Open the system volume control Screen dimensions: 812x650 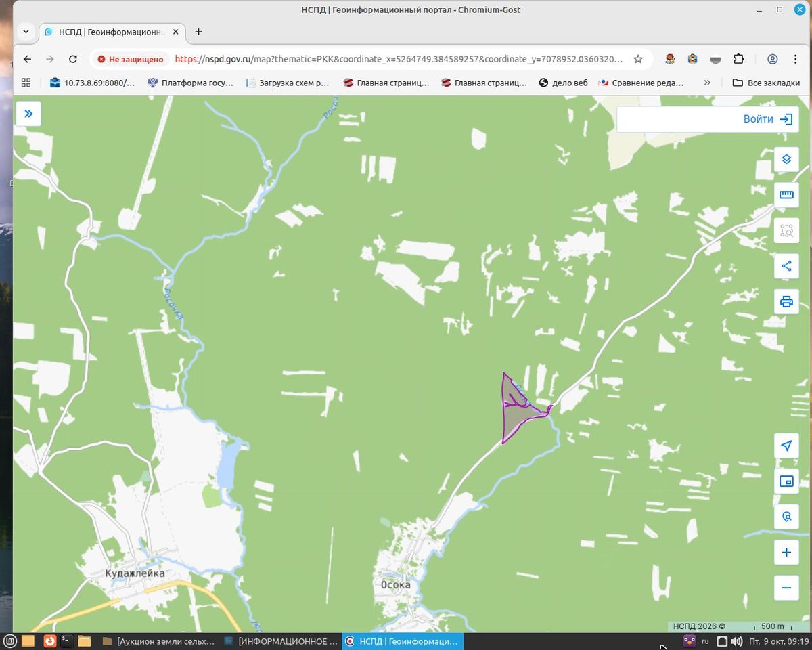tap(737, 641)
